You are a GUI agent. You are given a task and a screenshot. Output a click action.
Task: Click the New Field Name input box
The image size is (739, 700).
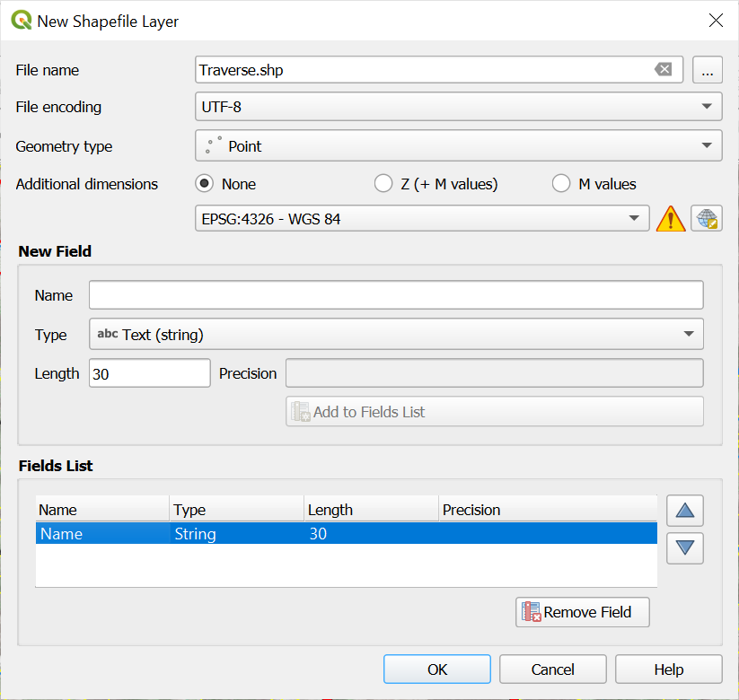[x=395, y=295]
